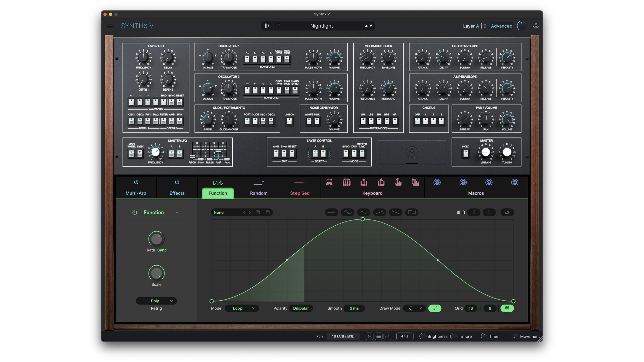This screenshot has height=362, width=644.
Task: Toggle Rate Sync mode
Action: (x=162, y=250)
